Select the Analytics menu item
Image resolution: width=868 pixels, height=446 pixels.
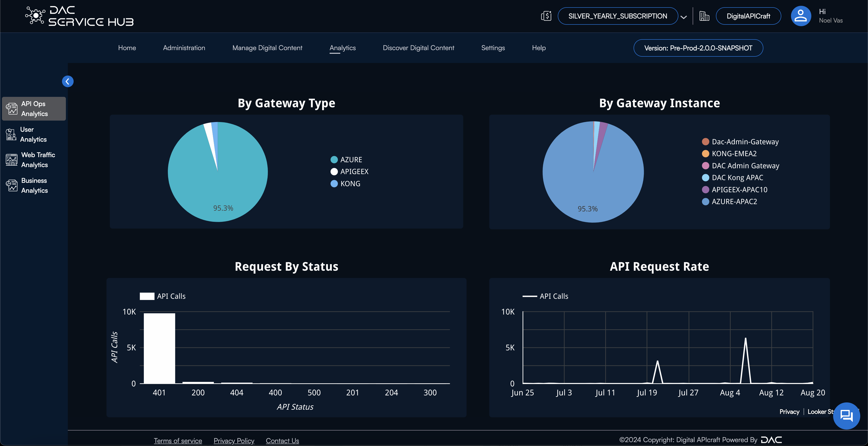[343, 48]
